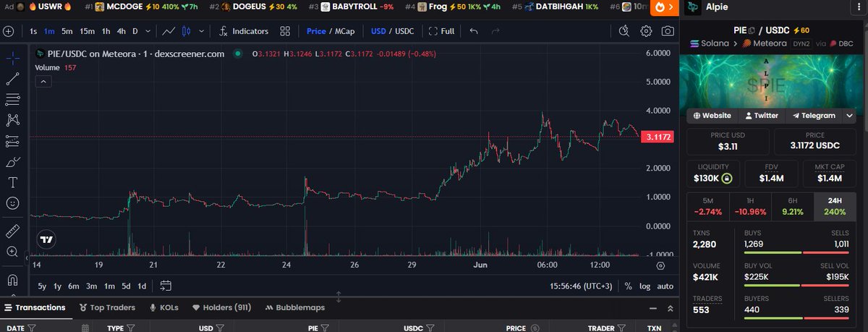
Task: Open the token Twitter link
Action: point(760,115)
